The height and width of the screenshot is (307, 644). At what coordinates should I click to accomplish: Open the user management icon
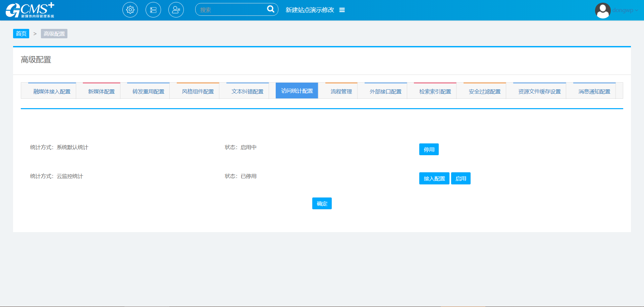coord(176,10)
